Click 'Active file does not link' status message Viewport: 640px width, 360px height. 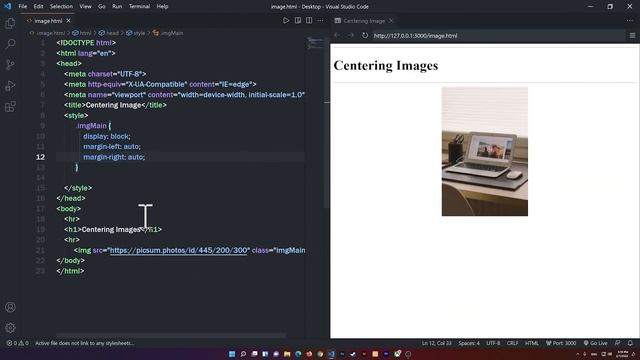click(x=84, y=343)
